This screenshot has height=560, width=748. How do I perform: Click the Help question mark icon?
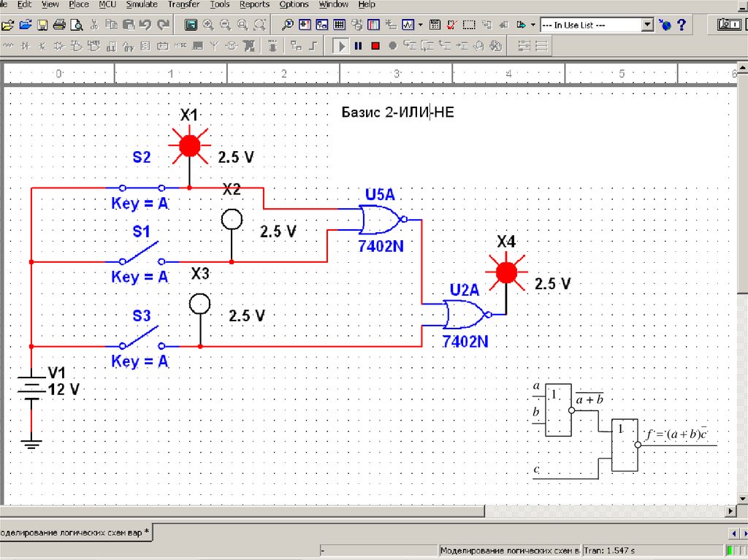click(x=682, y=25)
